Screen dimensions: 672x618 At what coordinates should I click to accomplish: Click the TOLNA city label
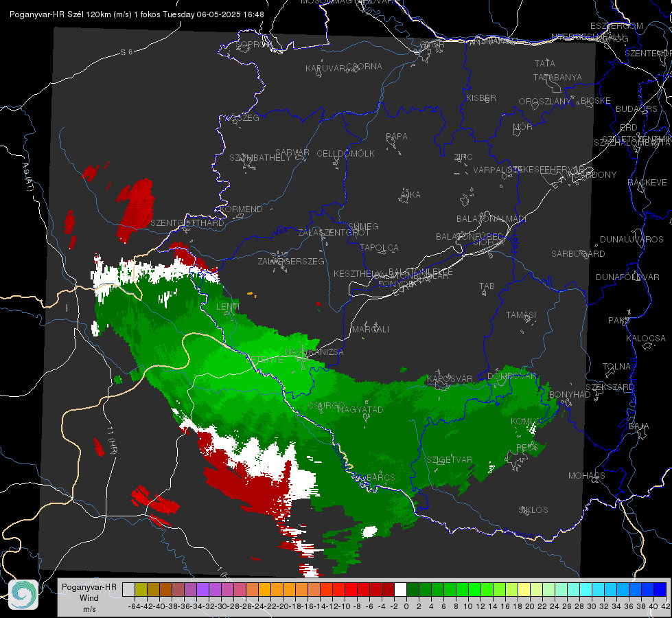616,367
